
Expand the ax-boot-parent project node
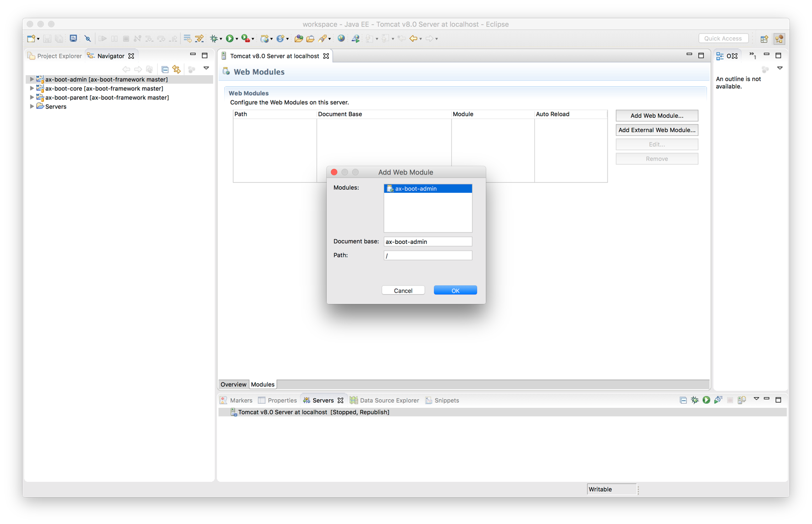31,97
